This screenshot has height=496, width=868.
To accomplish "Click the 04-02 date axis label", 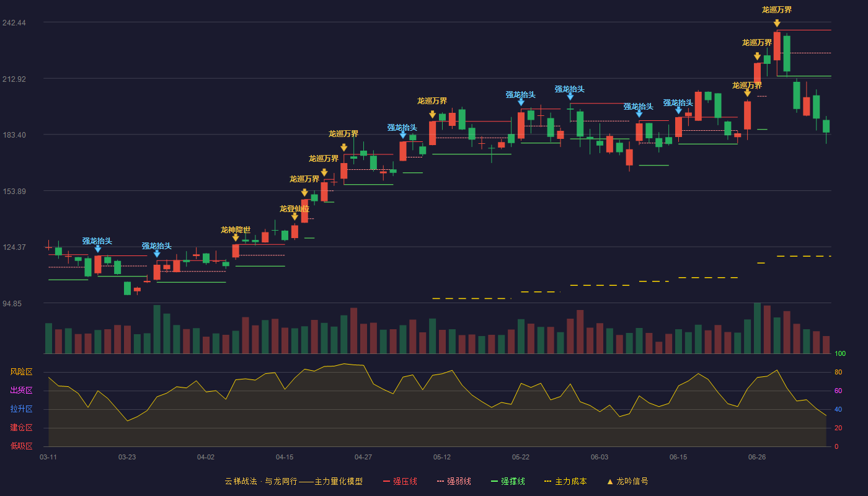I will pos(206,457).
